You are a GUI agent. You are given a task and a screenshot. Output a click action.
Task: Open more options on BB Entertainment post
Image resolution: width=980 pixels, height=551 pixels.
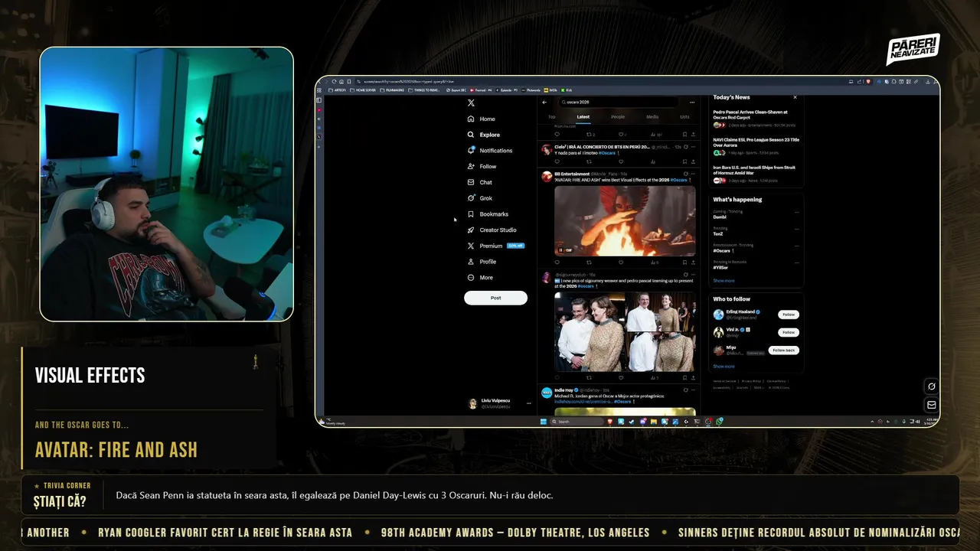(693, 174)
